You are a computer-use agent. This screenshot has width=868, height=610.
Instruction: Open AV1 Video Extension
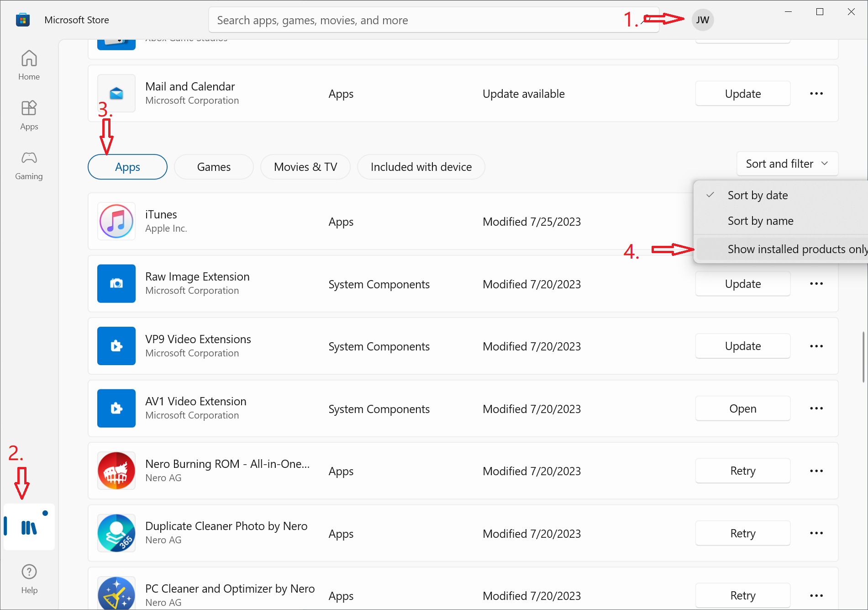(743, 408)
